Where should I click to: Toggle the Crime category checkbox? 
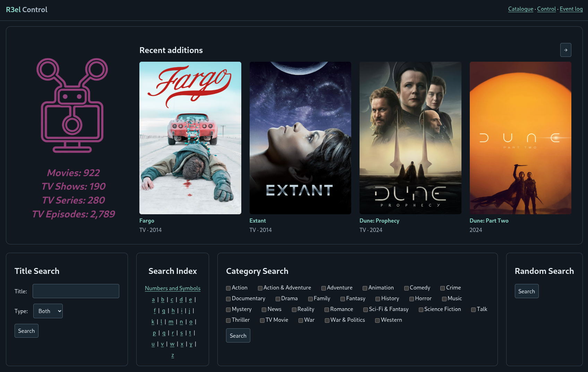[x=442, y=288]
